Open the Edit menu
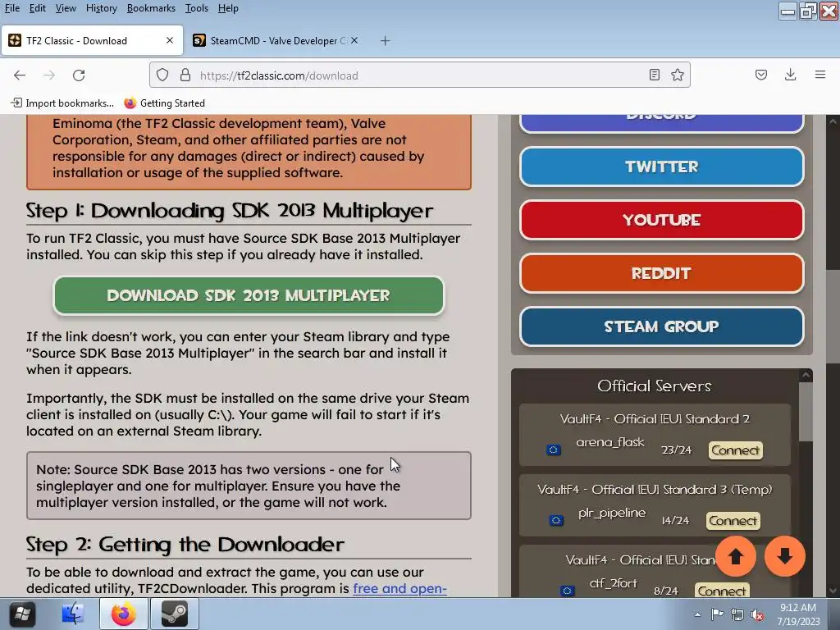The height and width of the screenshot is (630, 840). (37, 8)
